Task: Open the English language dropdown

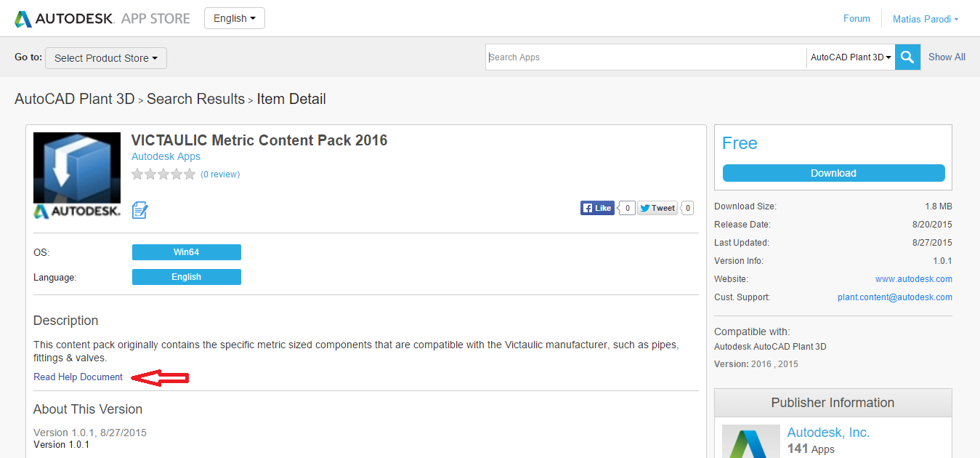Action: tap(234, 18)
